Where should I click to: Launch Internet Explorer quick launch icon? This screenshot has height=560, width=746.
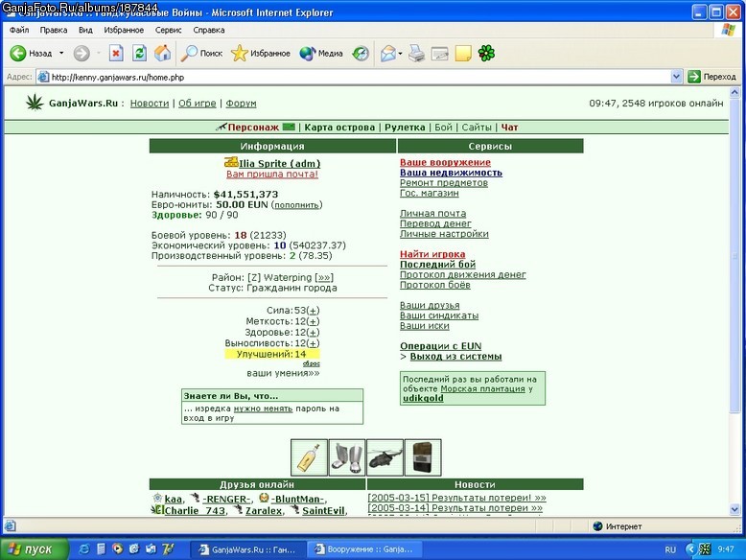pos(84,549)
